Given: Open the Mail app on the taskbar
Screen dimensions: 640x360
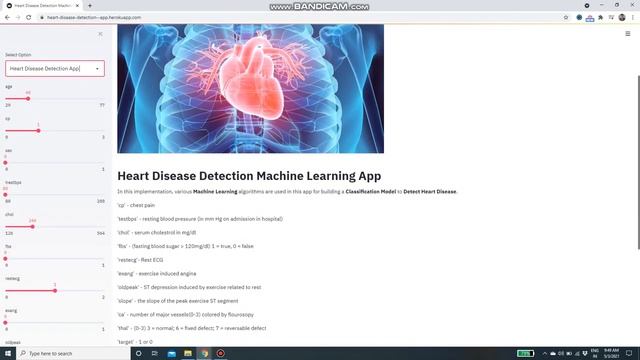Looking at the screenshot, I should tap(171, 353).
